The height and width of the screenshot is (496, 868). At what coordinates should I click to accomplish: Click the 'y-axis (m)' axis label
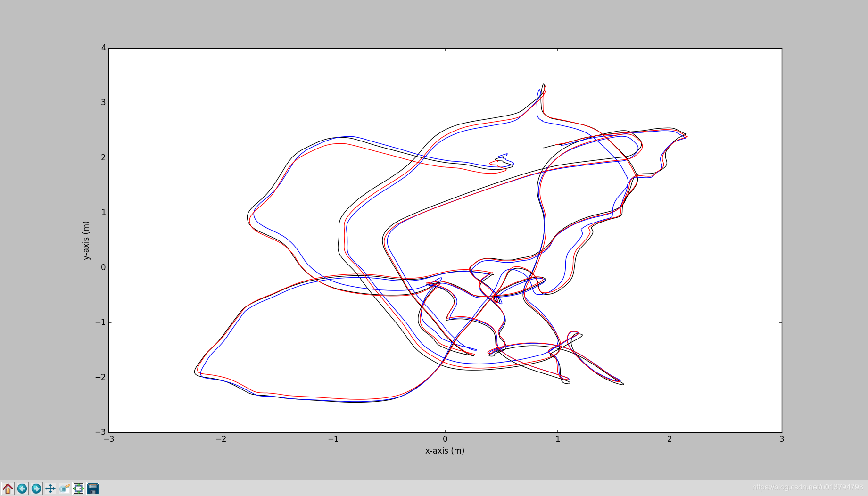[x=86, y=240]
